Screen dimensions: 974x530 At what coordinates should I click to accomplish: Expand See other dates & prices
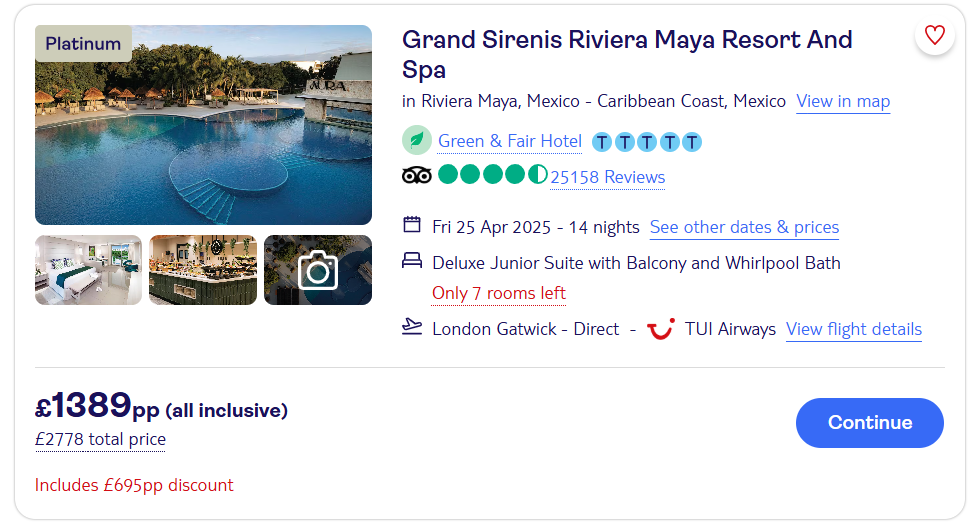click(x=744, y=227)
